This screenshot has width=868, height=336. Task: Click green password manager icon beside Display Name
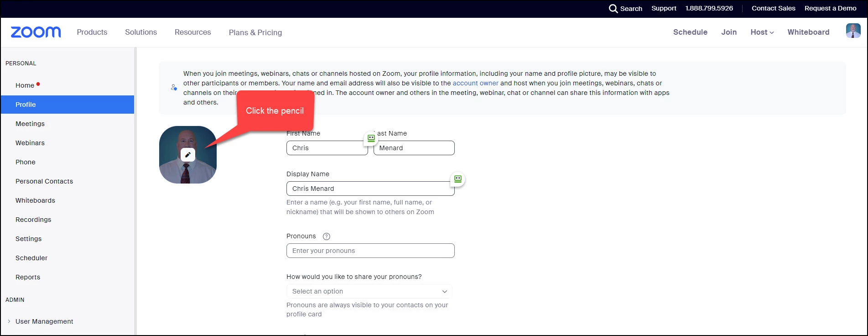[458, 179]
